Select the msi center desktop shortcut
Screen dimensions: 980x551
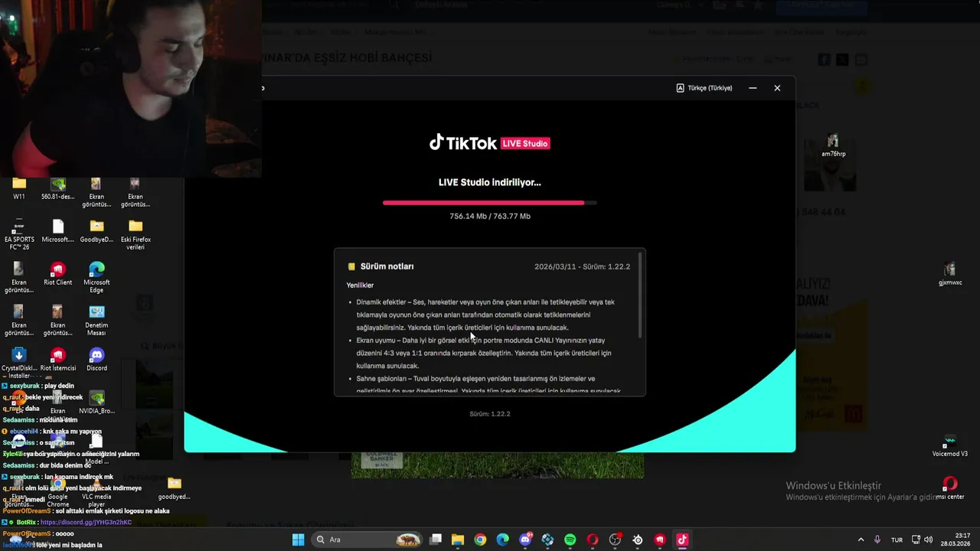[950, 488]
